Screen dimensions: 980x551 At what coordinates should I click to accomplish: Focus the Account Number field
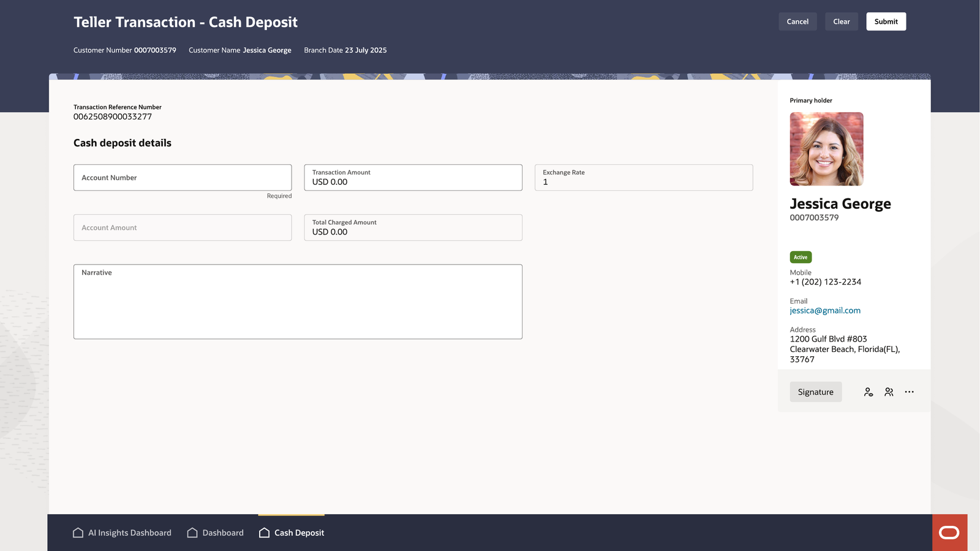tap(183, 178)
